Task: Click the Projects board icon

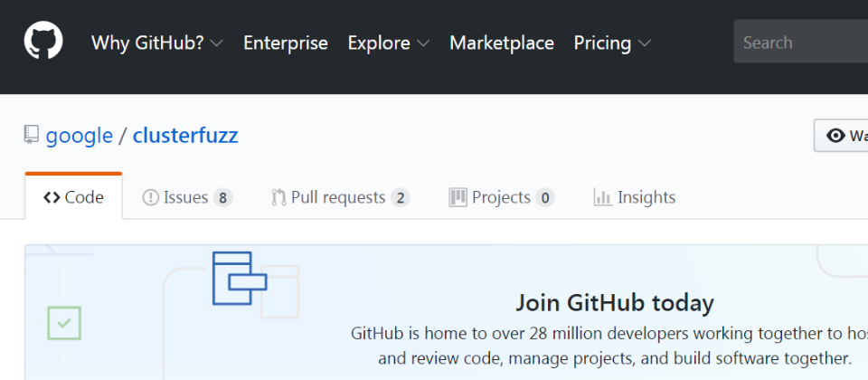Action: (x=458, y=197)
